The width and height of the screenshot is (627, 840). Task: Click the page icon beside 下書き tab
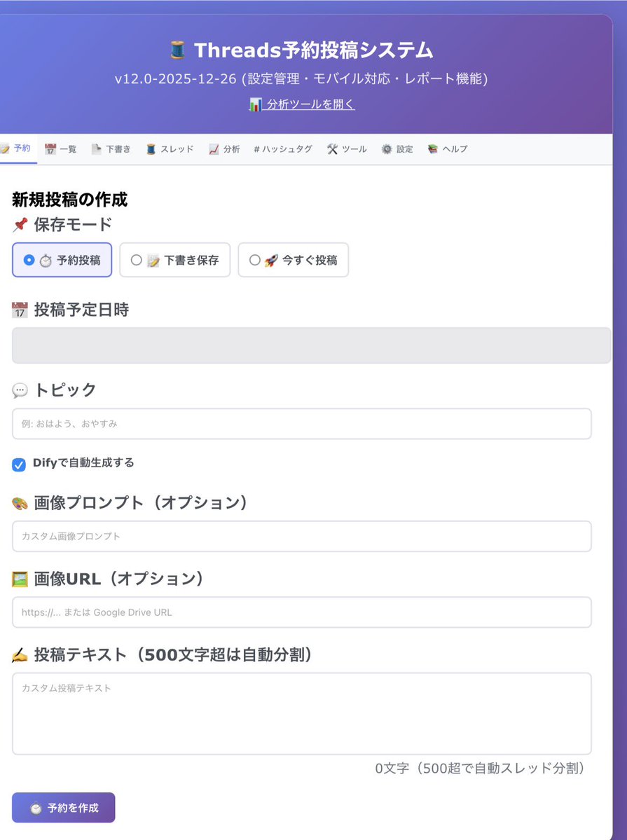point(97,149)
